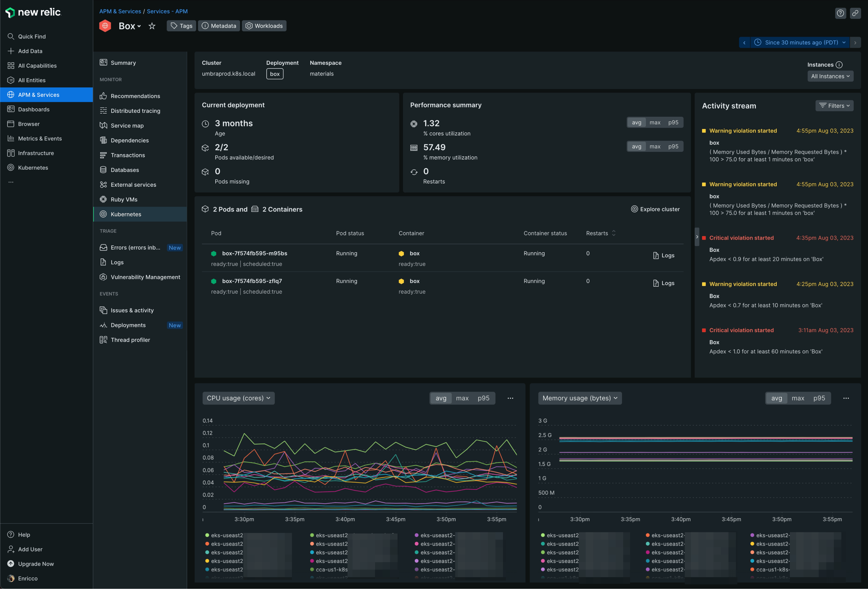The height and width of the screenshot is (614, 868).
Task: Click the Thread profiler icon
Action: coord(103,340)
